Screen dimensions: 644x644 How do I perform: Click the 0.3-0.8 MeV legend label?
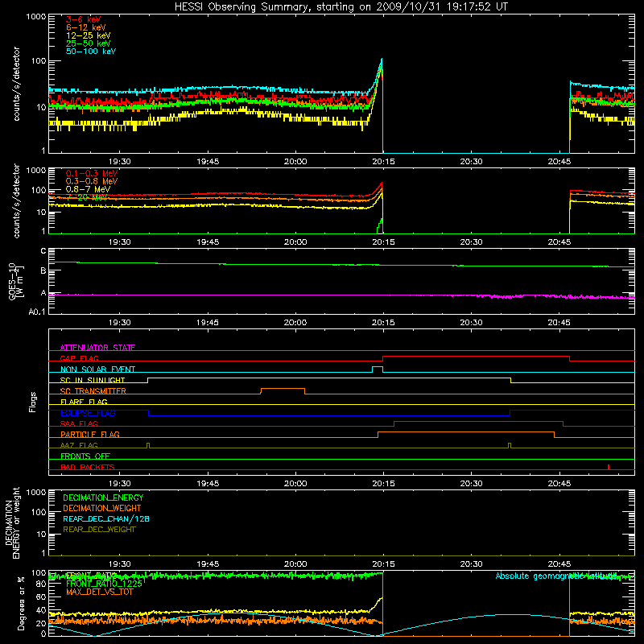(x=92, y=181)
